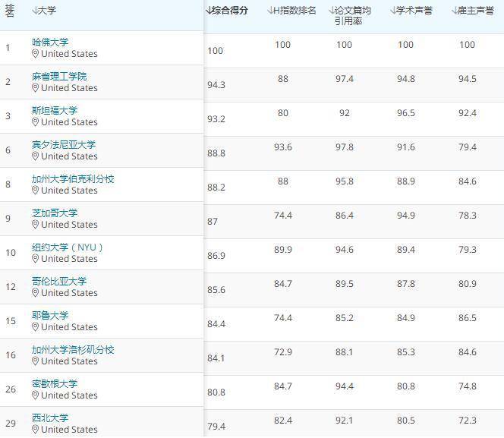Click citations value 94.4 in 密歇根大学 row

click(x=345, y=386)
